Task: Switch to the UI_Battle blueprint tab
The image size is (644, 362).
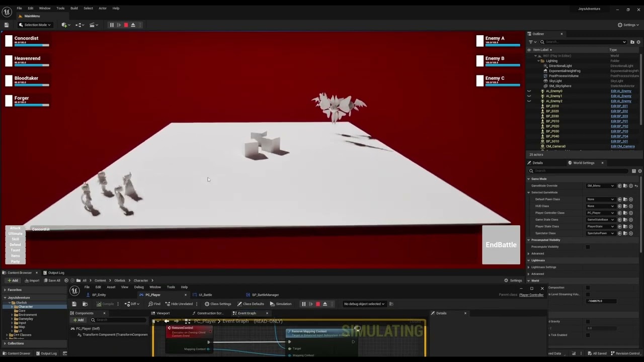Action: point(205,295)
